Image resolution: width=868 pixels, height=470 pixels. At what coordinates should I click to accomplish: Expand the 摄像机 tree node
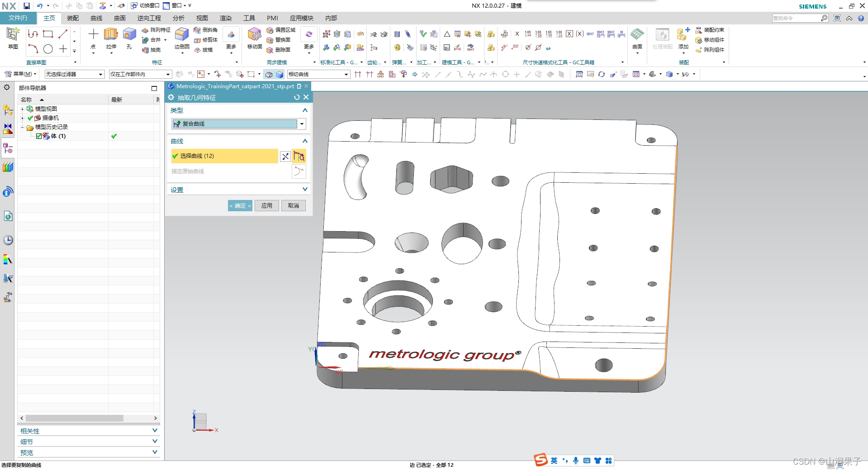[x=22, y=118]
